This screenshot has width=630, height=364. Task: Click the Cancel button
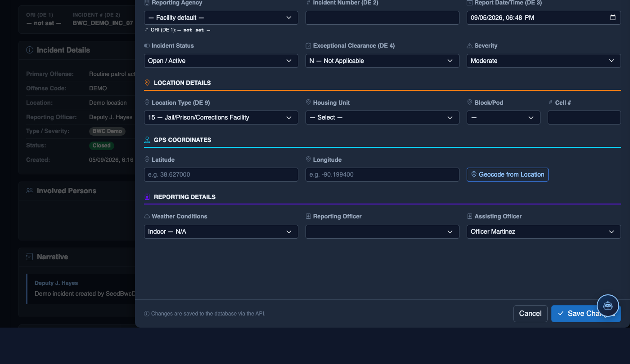531,314
